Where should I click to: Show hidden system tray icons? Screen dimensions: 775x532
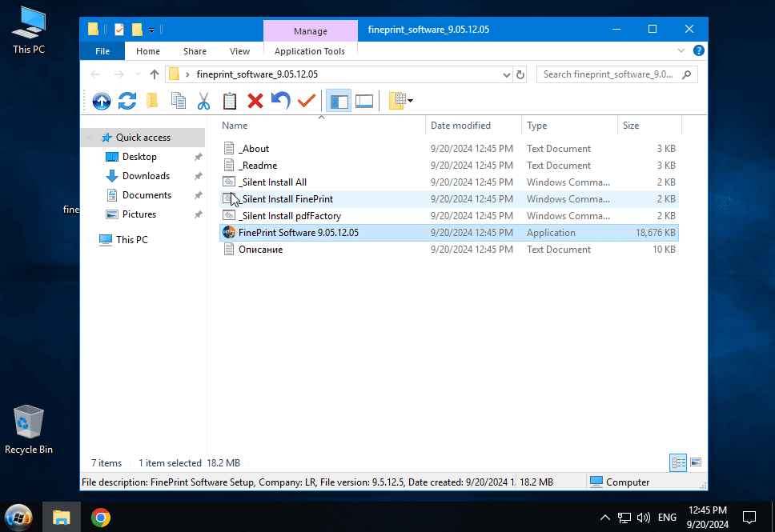(x=605, y=518)
